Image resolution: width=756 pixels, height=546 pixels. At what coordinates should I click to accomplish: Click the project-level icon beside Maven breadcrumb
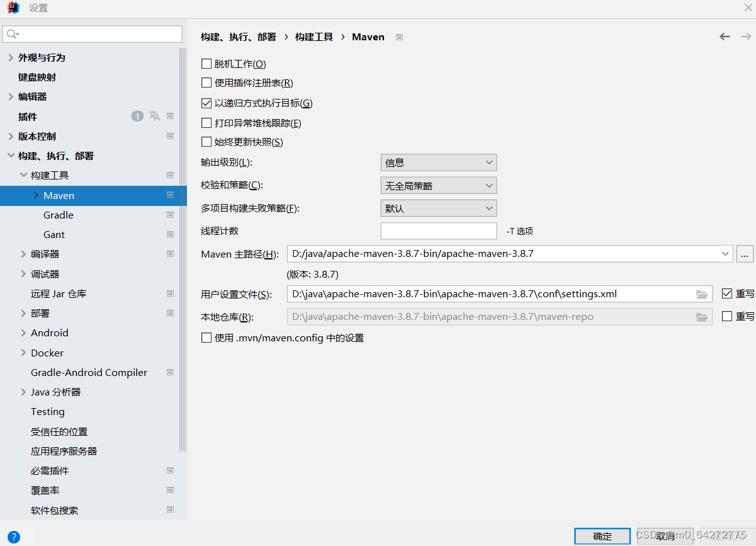[399, 37]
